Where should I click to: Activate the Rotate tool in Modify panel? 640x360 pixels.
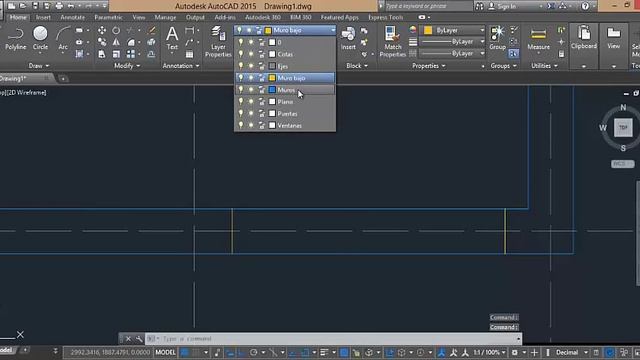(x=116, y=30)
